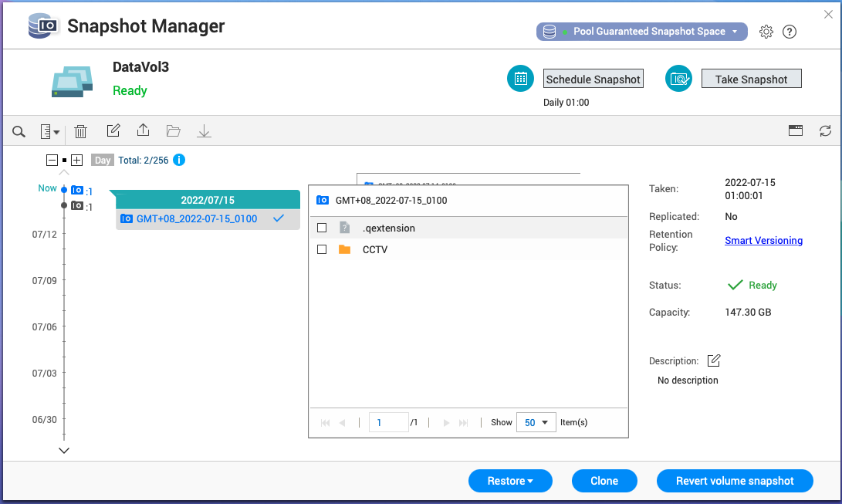Open the Restore dropdown menu

(510, 480)
